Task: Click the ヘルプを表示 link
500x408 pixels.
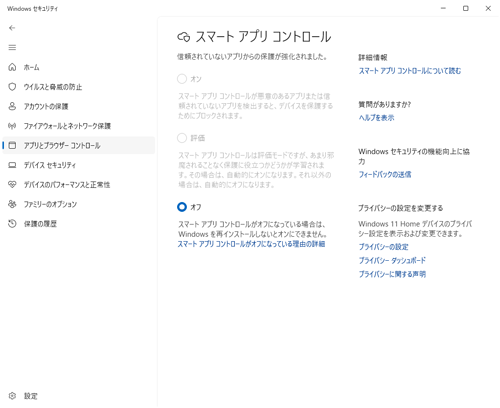Action: (376, 118)
